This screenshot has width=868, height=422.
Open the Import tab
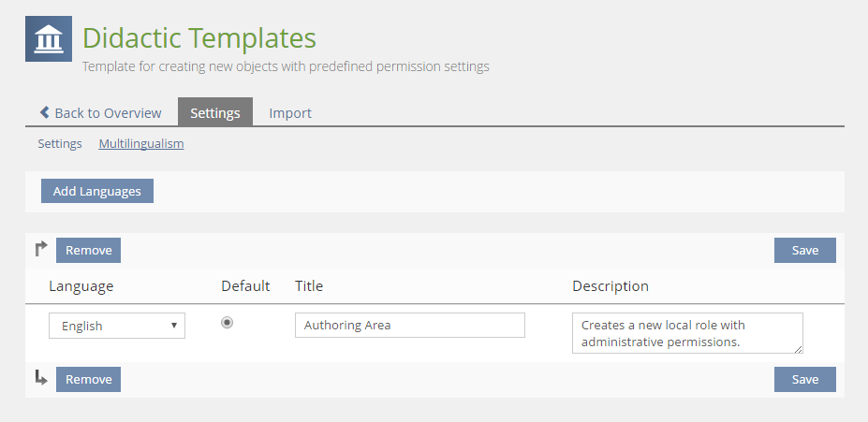tap(290, 112)
